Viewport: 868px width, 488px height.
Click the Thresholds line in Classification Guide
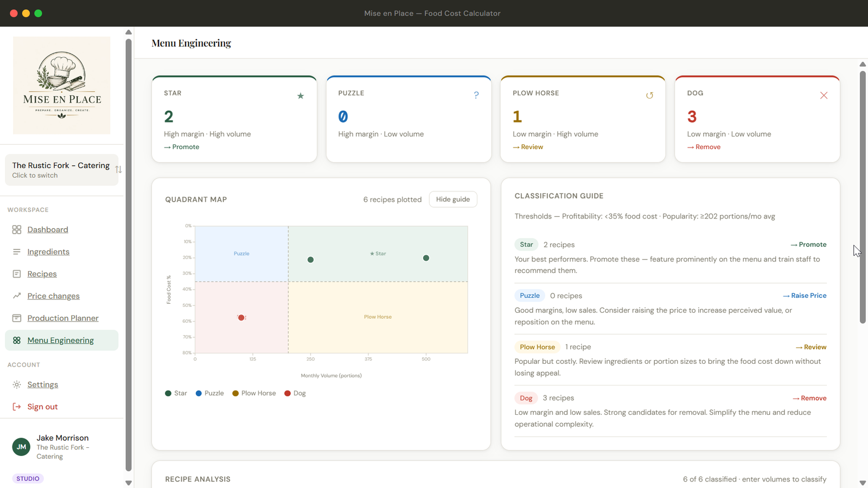coord(644,216)
